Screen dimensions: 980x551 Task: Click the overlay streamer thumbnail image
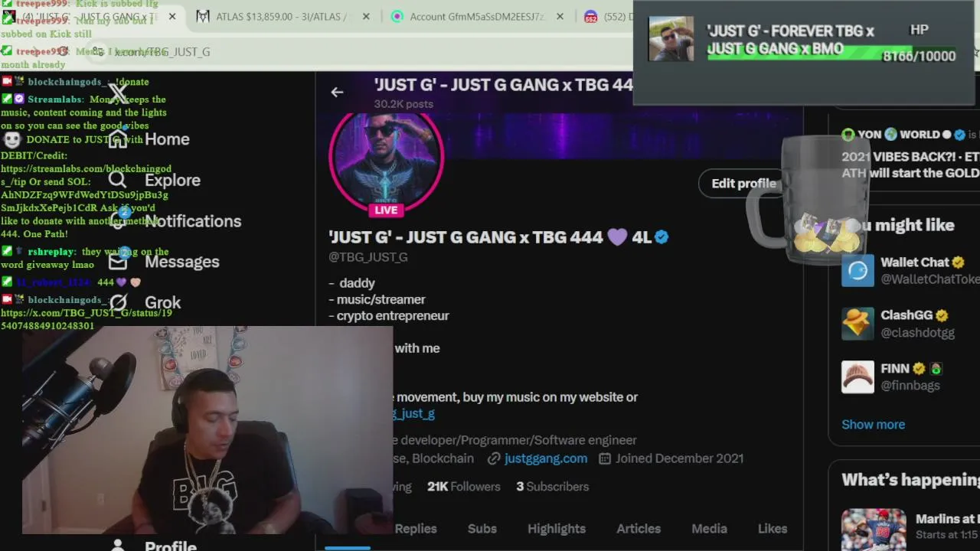[x=671, y=39]
